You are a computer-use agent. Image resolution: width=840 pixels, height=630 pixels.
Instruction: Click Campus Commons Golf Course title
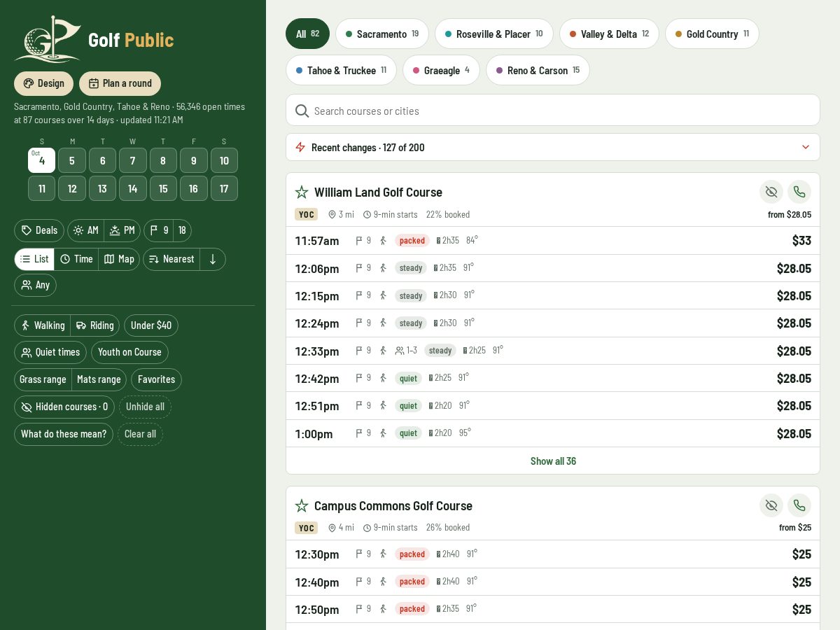click(393, 505)
